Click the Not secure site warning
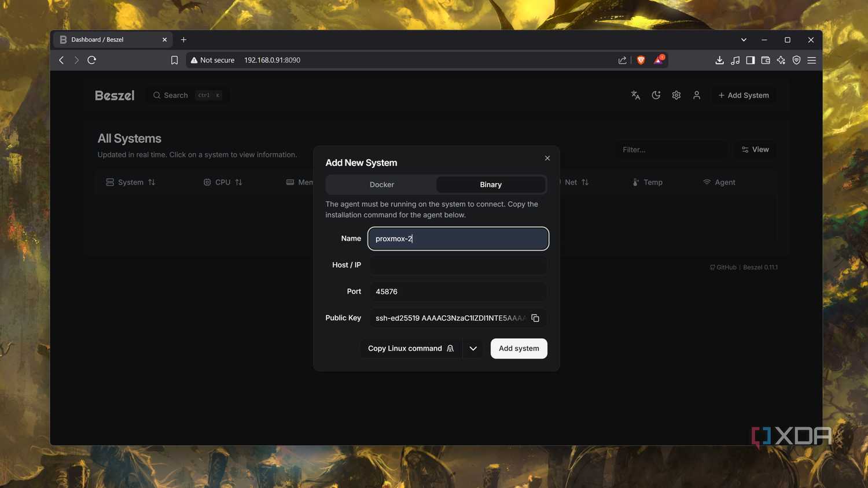The image size is (868, 488). coord(212,60)
